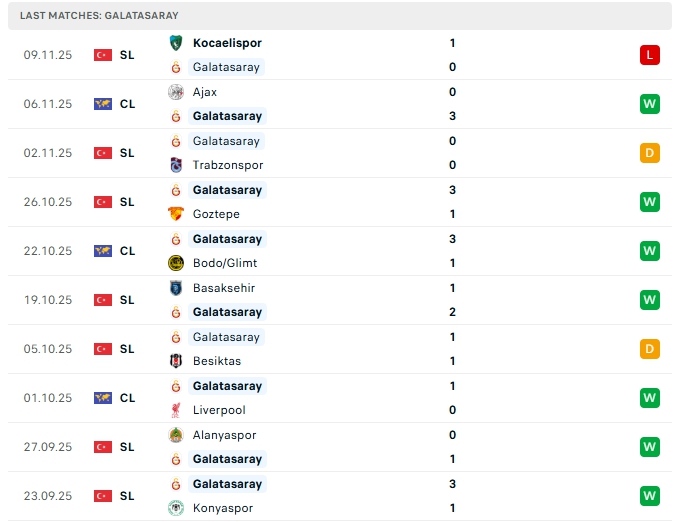Click the Konyaspor team crest

point(176,508)
